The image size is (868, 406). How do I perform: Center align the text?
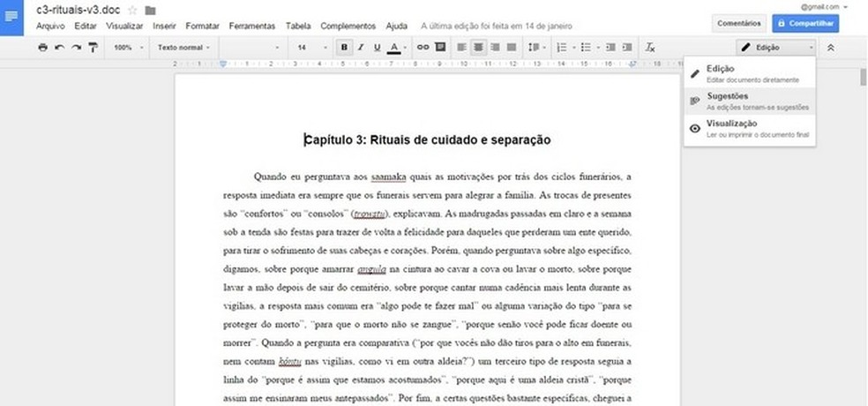478,48
